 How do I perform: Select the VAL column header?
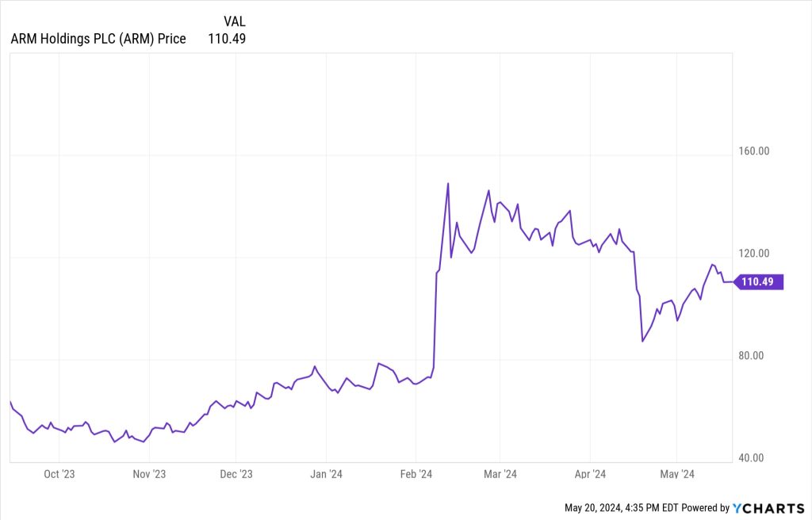coord(234,22)
